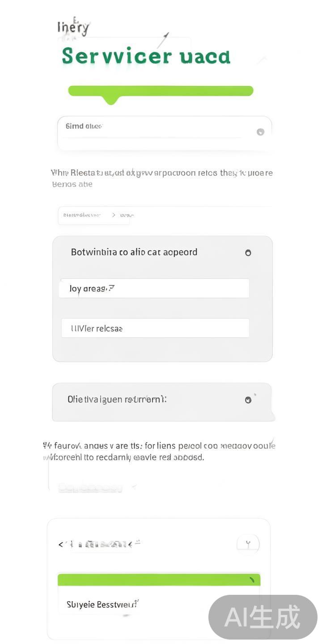
Task: Click inside the "Joy areag" input field
Action: coord(154,288)
